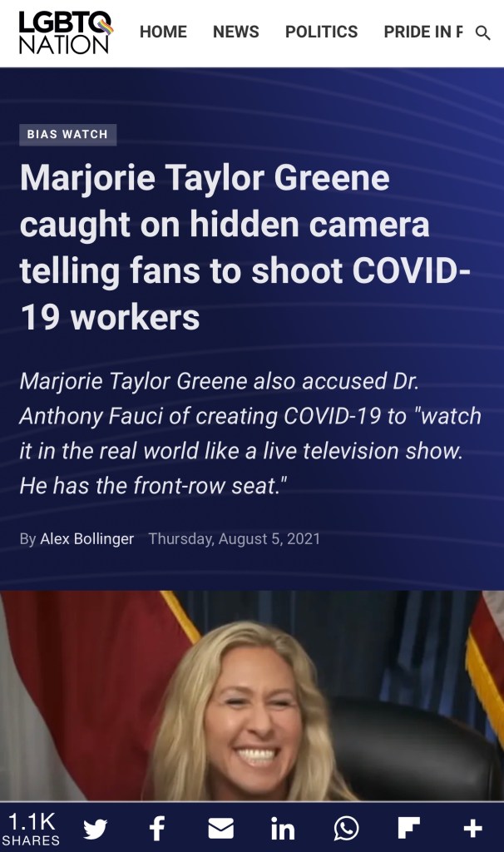Viewport: 504px width, 852px height.
Task: Share the article on LinkedIn
Action: coord(283,829)
